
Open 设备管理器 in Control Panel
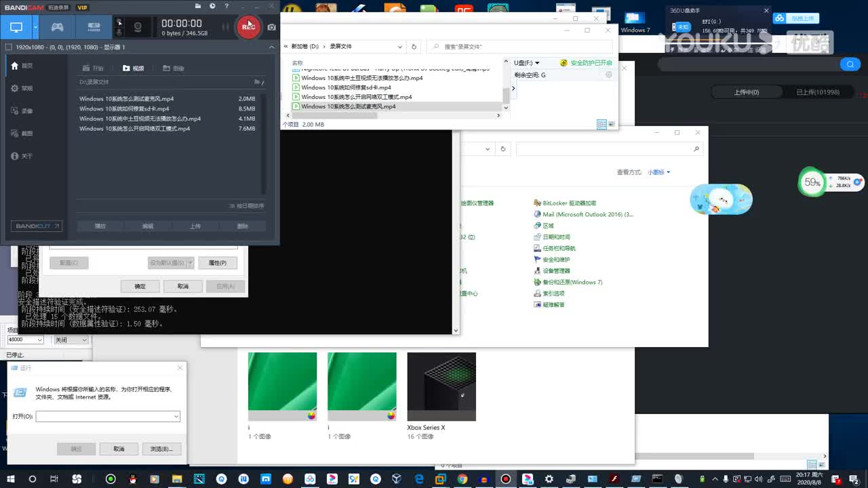coord(552,271)
